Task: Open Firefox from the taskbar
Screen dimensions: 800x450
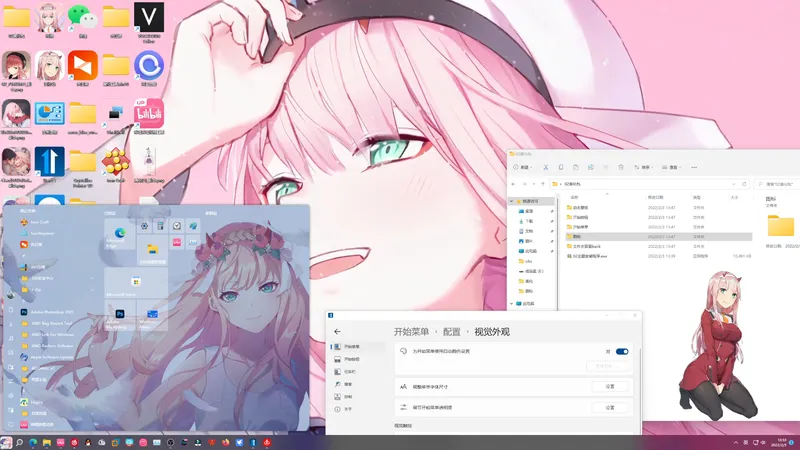Action: pyautogui.click(x=226, y=442)
